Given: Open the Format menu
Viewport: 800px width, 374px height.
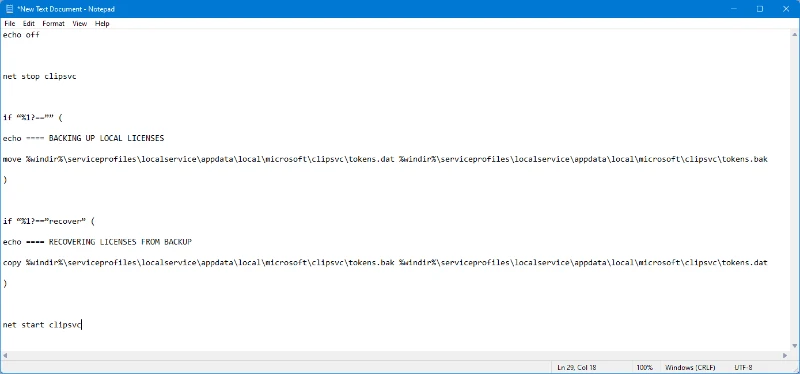Looking at the screenshot, I should pos(54,23).
